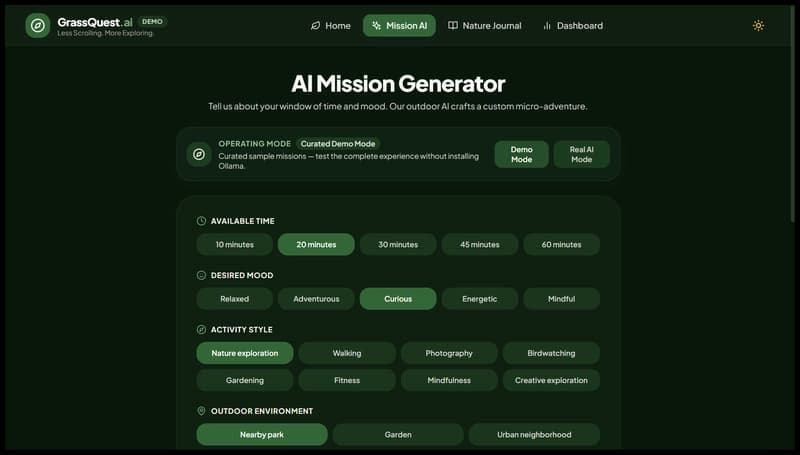Open the Nature Journal tab
Screen dimensions: 800x455
[485, 26]
